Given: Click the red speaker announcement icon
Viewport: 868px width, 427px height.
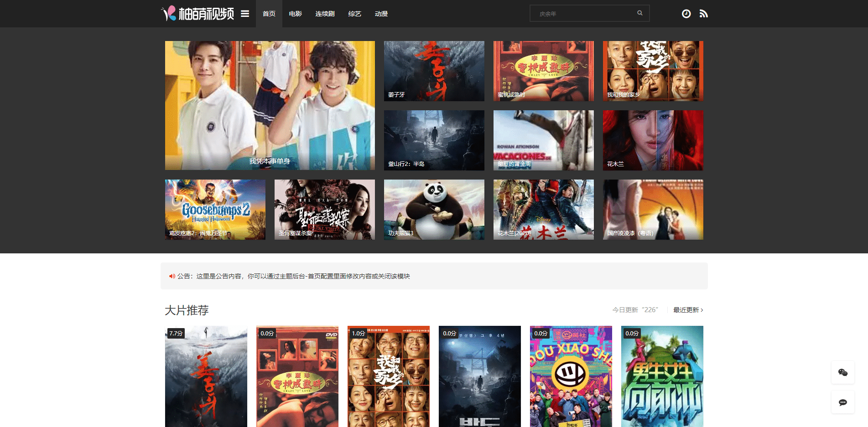Looking at the screenshot, I should point(172,276).
